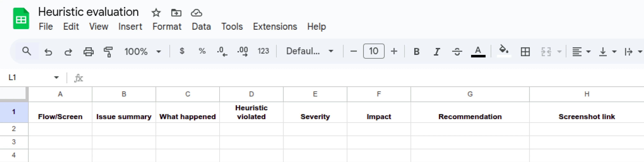Open the Extensions menu
The width and height of the screenshot is (644, 162).
click(x=275, y=27)
